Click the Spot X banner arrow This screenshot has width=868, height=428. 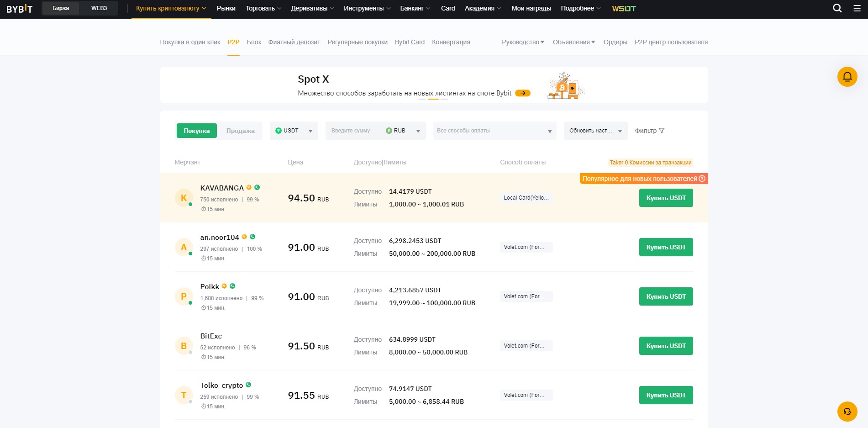(523, 93)
